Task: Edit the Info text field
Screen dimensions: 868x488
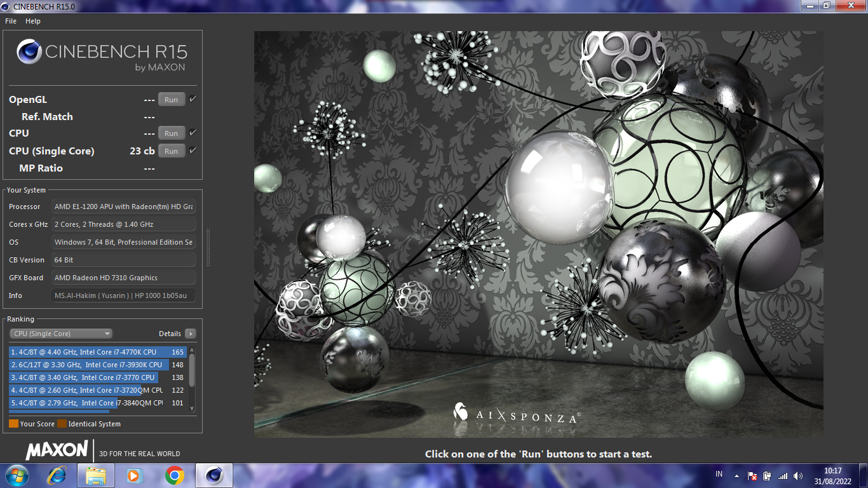Action: coord(124,295)
